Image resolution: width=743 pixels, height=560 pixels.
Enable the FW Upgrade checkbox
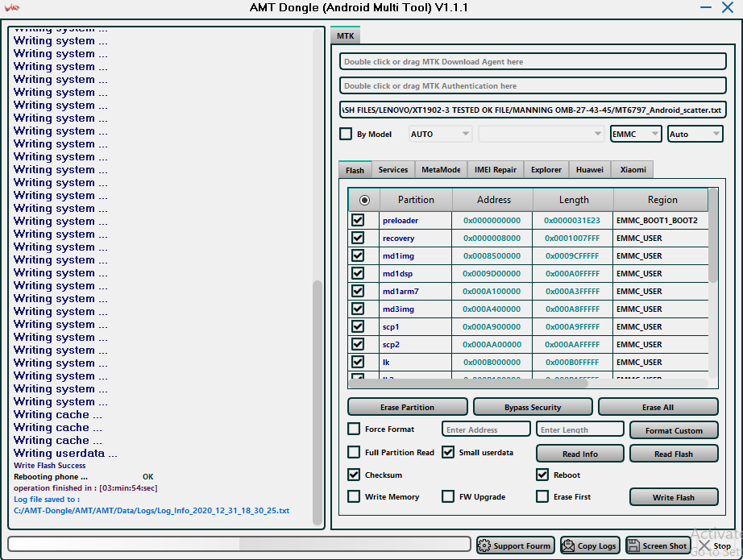[x=448, y=496]
